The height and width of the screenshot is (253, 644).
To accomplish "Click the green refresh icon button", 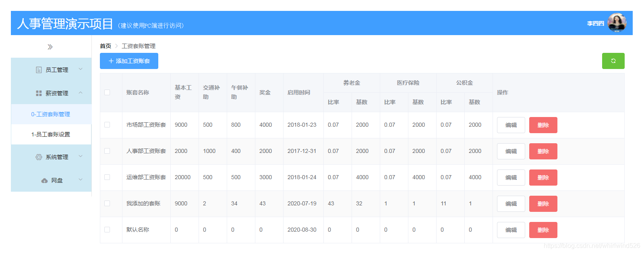I will point(613,61).
